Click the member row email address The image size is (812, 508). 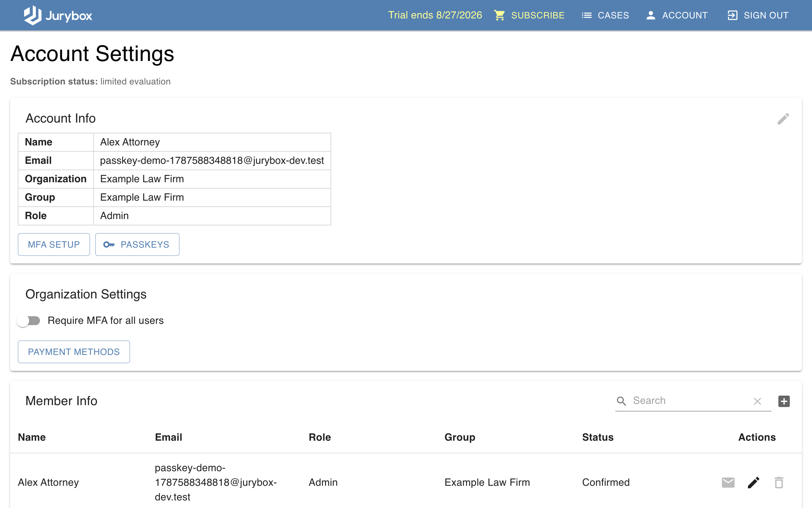click(216, 483)
